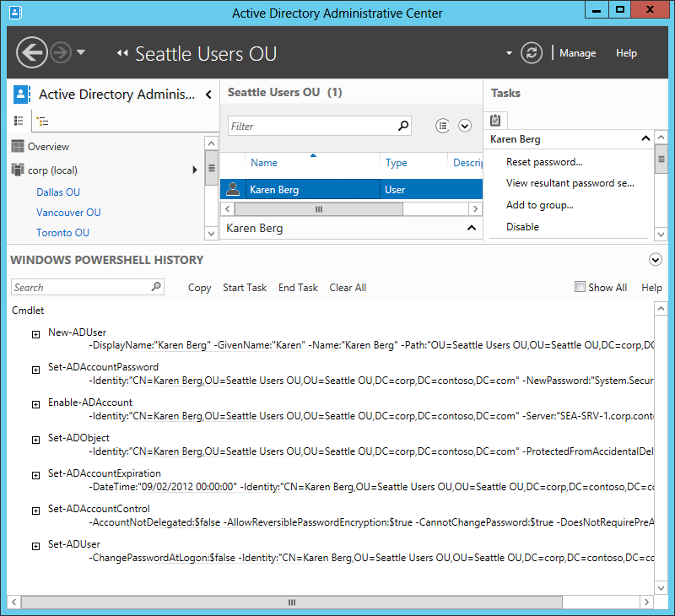Image resolution: width=675 pixels, height=616 pixels.
Task: Open the Help menu in header
Action: (x=626, y=53)
